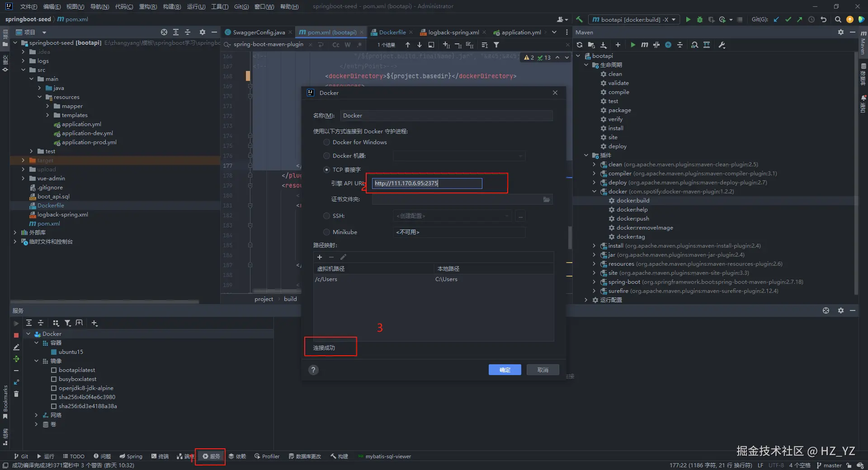Click the add service plus icon
The height and width of the screenshot is (470, 868).
click(94, 323)
